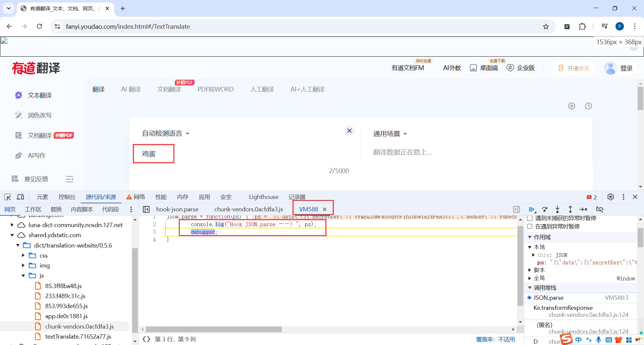
Task: Pretty-print the VM588 source
Action: [146, 339]
